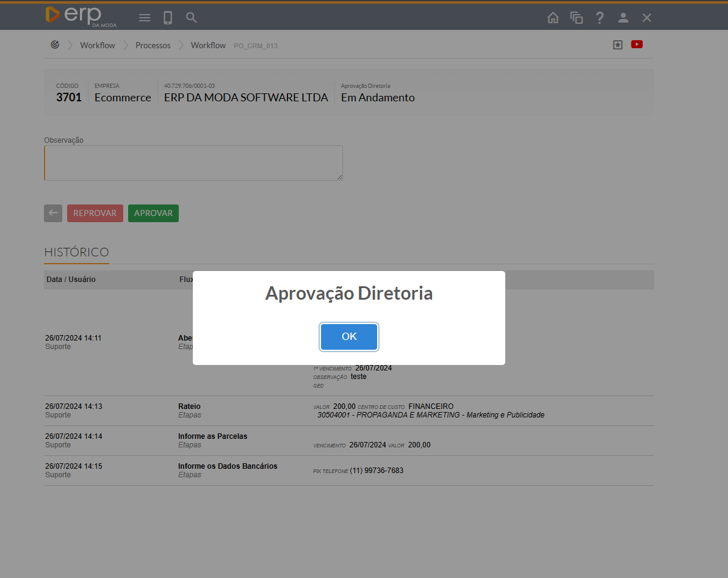Click the favorites star icon
Screen dimensions: 728x578
618,45
